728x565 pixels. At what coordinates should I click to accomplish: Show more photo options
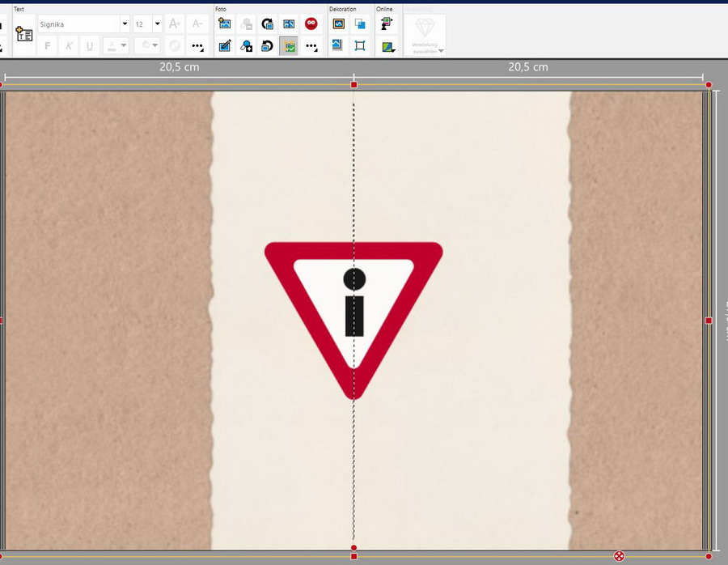[311, 46]
